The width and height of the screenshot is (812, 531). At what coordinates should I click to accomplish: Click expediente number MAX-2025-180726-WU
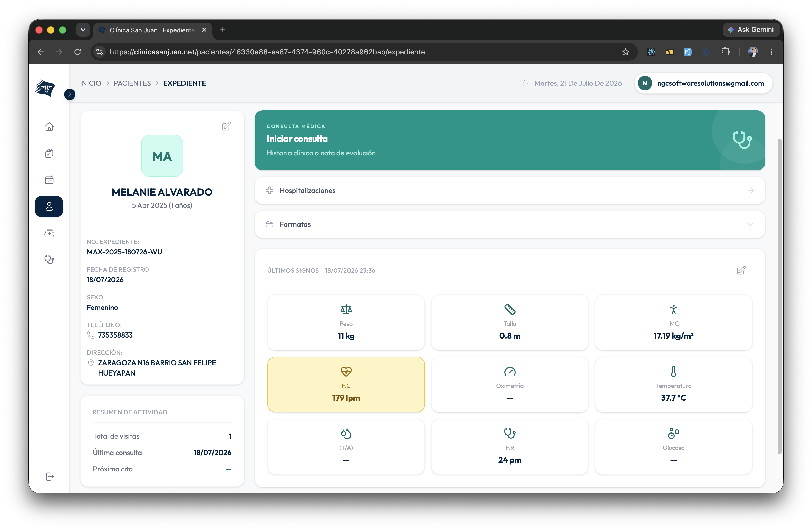point(124,252)
